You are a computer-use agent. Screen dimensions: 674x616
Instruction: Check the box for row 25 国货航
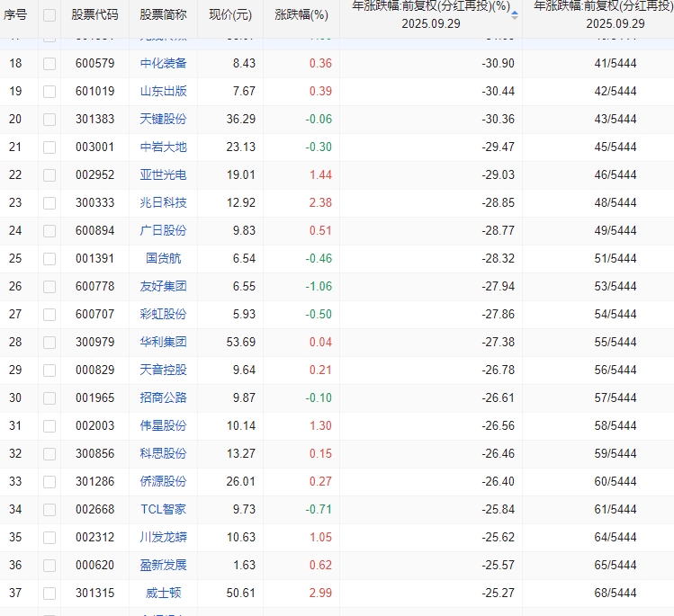click(49, 259)
